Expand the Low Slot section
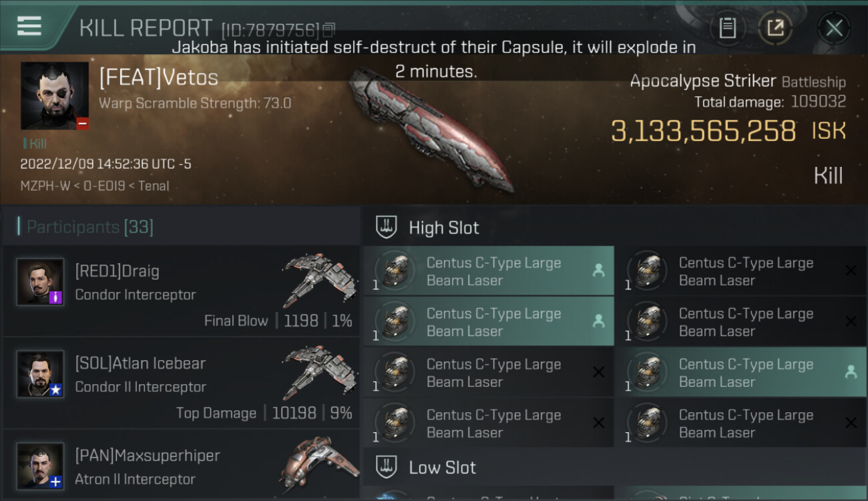Viewport: 868px width, 501px height. pos(442,467)
